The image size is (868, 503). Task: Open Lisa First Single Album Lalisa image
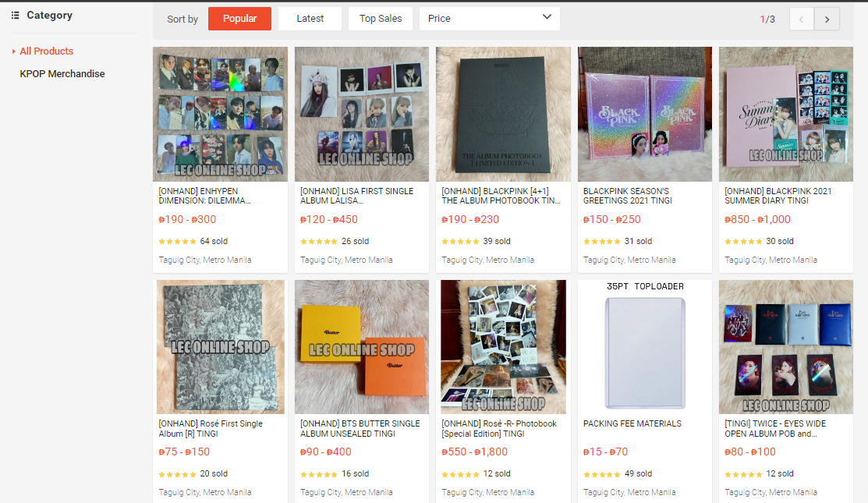pyautogui.click(x=362, y=114)
